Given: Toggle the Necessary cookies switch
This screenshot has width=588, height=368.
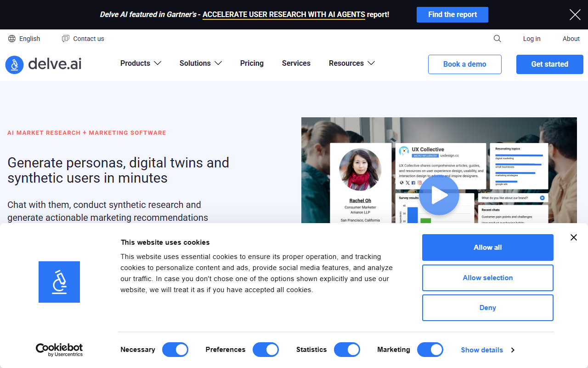Looking at the screenshot, I should pyautogui.click(x=175, y=350).
